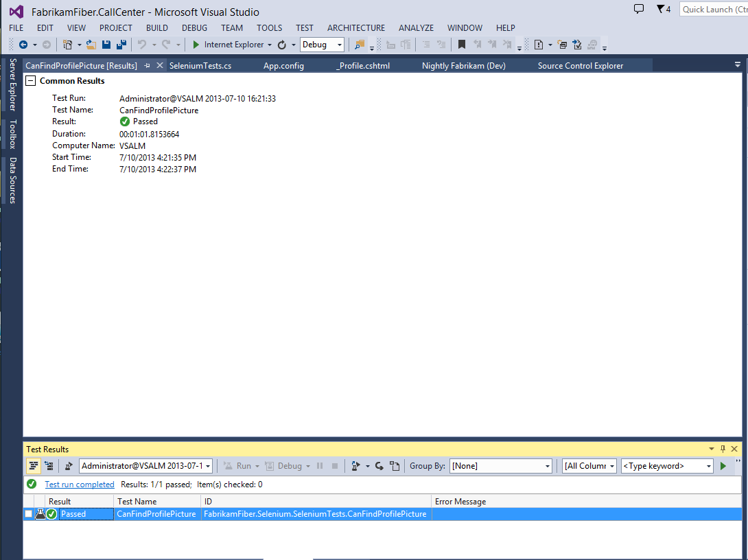Click the Redo arrow icon

(x=166, y=45)
